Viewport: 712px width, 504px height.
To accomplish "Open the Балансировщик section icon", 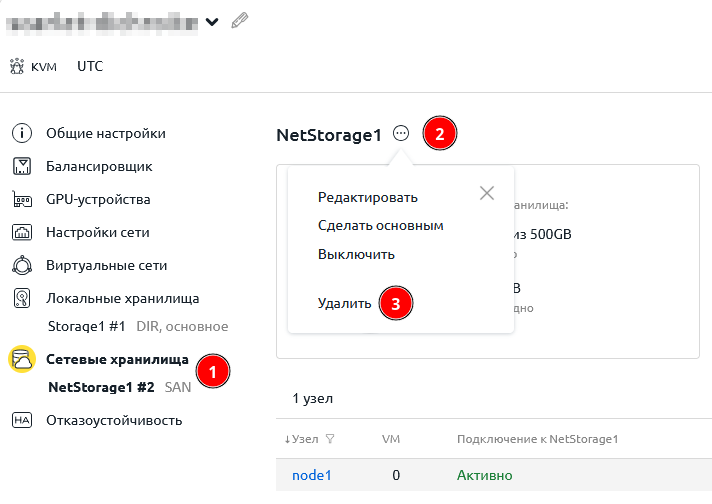I will (22, 166).
